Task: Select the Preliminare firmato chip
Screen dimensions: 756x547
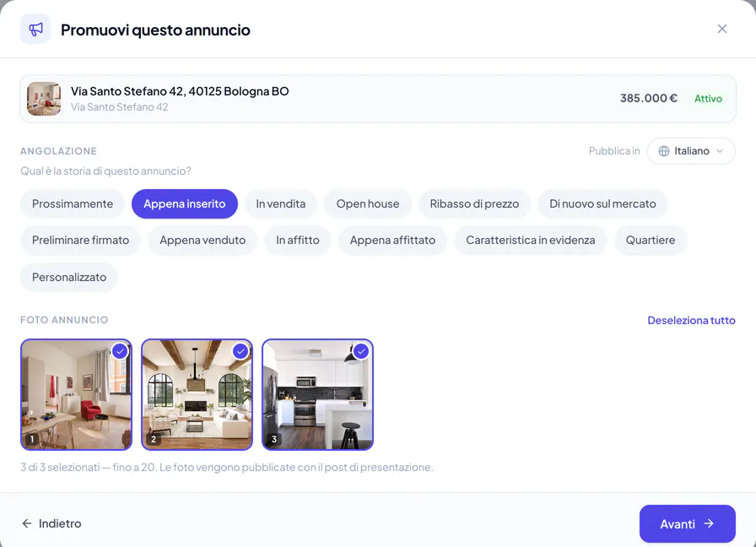Action: pos(80,241)
